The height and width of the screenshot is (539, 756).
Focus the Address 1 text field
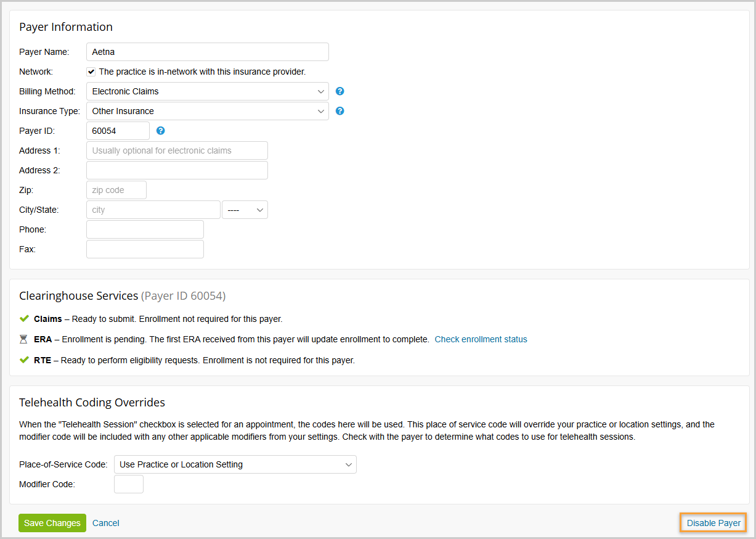click(x=177, y=150)
